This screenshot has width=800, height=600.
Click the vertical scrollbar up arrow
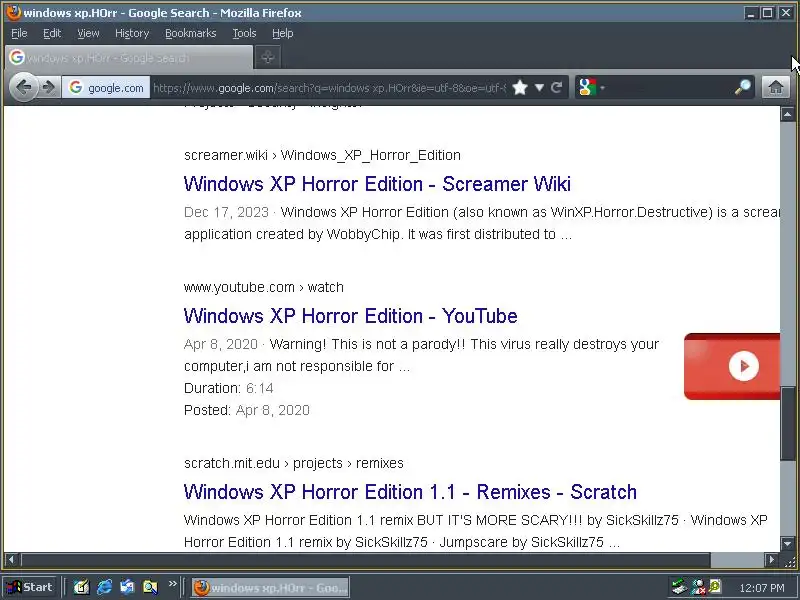(787, 114)
